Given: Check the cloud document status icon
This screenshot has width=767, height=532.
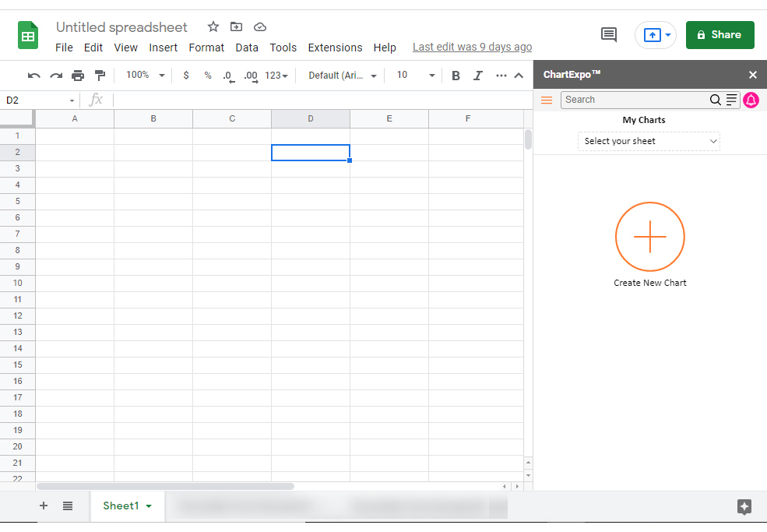Looking at the screenshot, I should [260, 27].
